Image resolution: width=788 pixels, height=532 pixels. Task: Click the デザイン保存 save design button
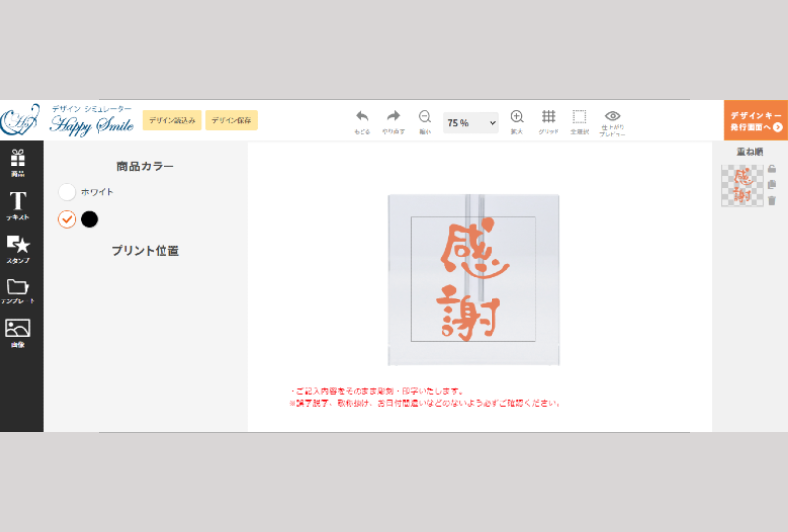[x=231, y=120]
